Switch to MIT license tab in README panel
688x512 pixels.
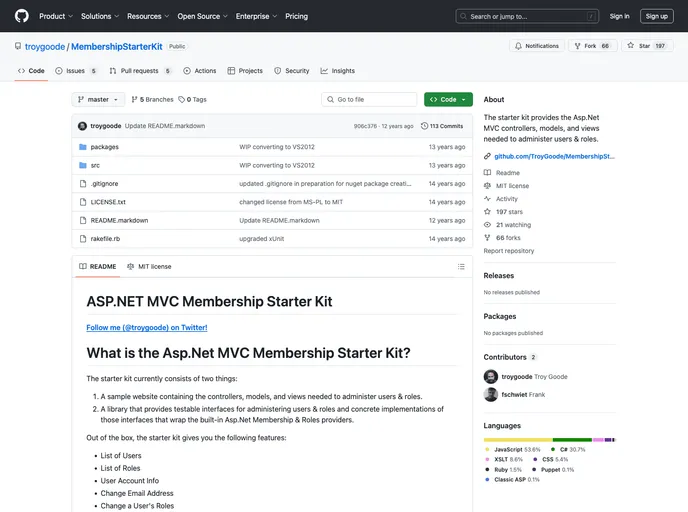click(149, 266)
